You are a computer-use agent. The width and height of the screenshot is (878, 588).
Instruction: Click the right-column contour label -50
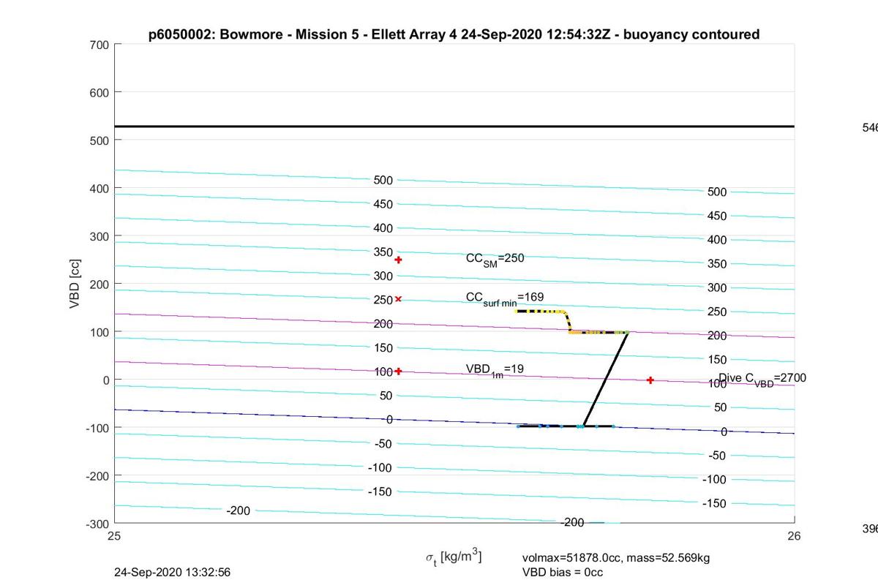pyautogui.click(x=716, y=456)
